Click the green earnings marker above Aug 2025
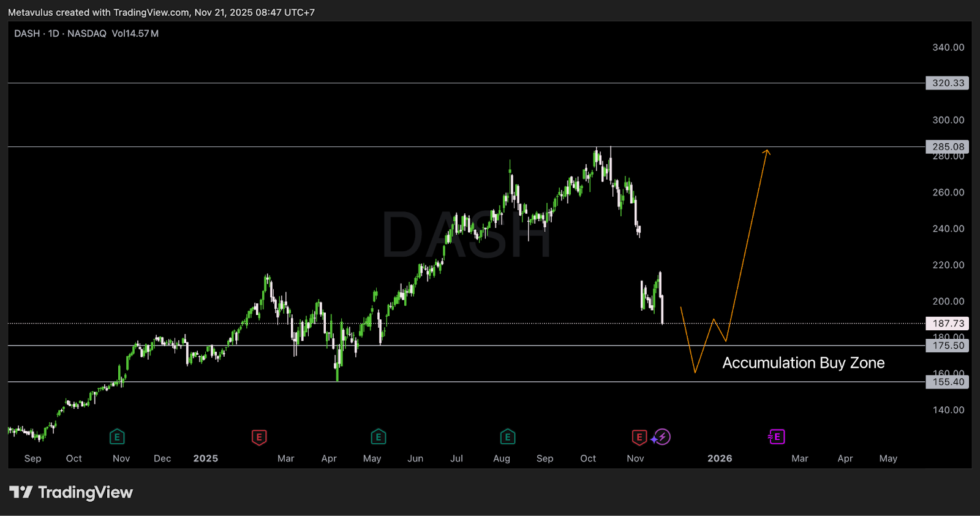Screen dimensions: 980x516 [507, 437]
